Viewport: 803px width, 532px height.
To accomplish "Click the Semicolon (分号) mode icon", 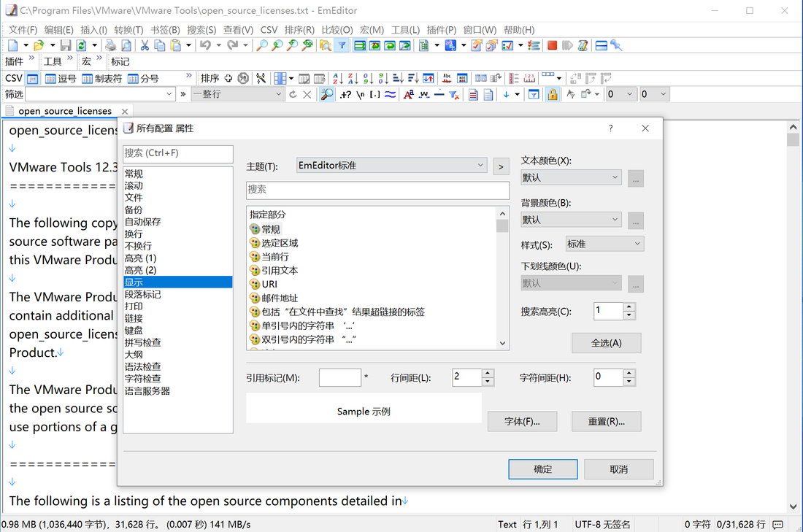I will click(143, 78).
